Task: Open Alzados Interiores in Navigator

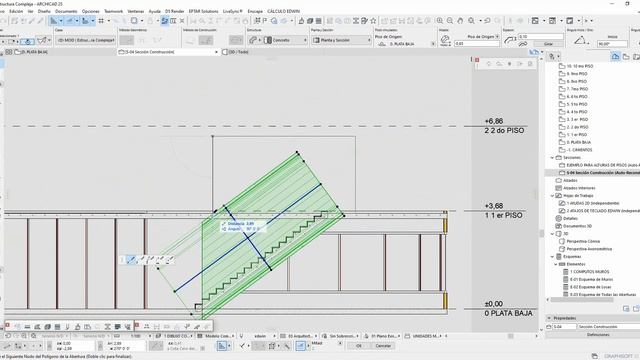Action: click(579, 188)
